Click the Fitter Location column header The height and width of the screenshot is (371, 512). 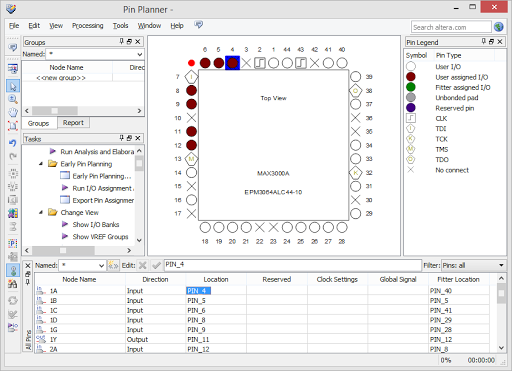pyautogui.click(x=458, y=279)
